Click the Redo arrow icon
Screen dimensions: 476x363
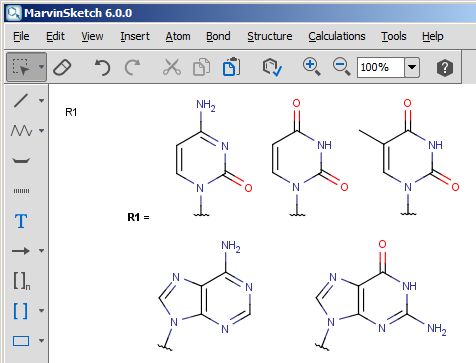click(132, 67)
